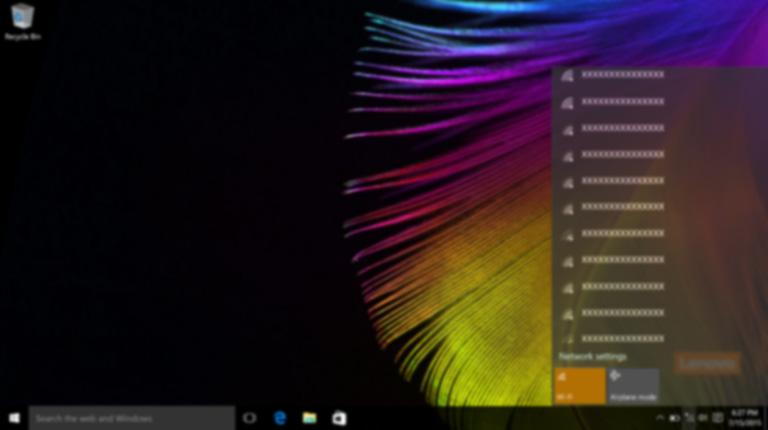Open the Recycle Bin desktop icon
Viewport: 768px width, 430px height.
[22, 22]
